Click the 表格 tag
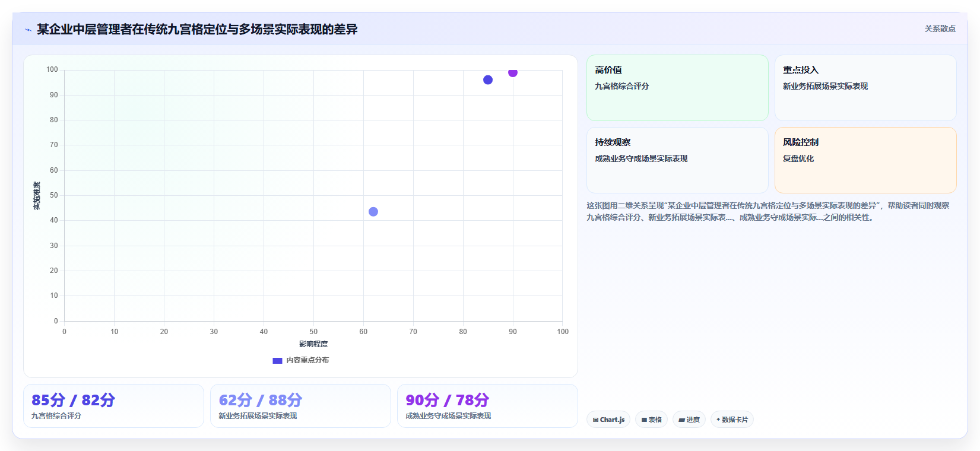 (x=651, y=420)
